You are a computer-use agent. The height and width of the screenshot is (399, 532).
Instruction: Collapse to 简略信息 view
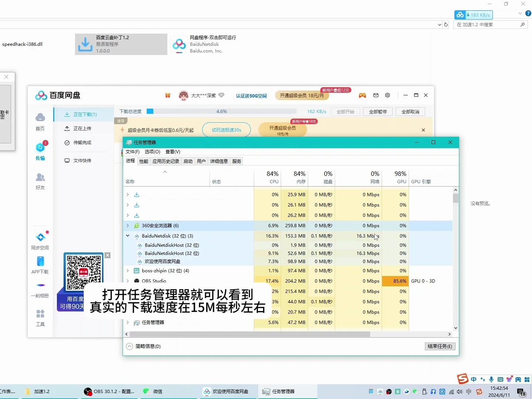coord(144,347)
